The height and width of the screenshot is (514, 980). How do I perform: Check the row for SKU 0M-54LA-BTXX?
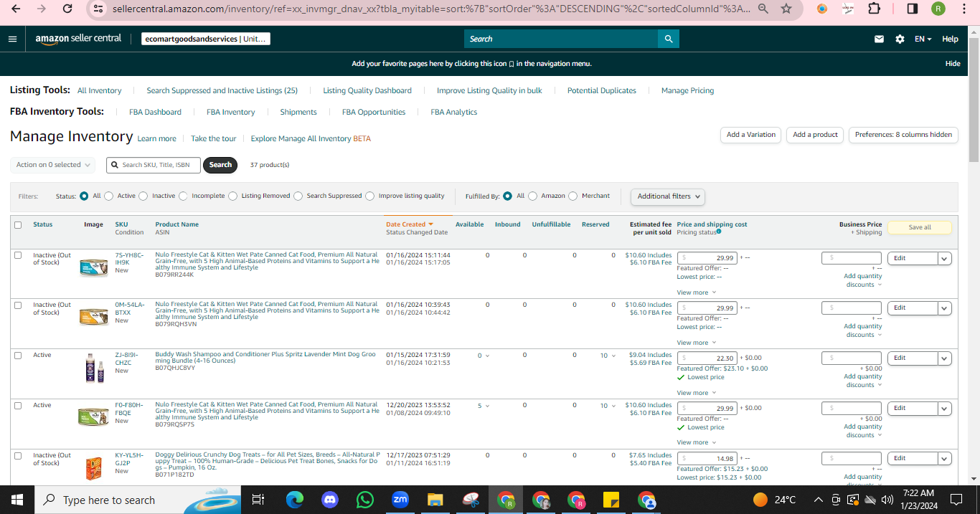18,305
